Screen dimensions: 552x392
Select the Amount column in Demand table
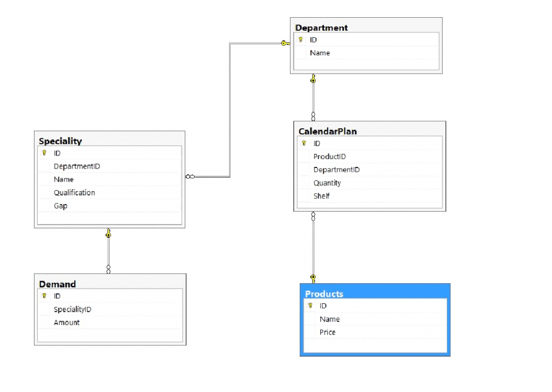pos(66,322)
